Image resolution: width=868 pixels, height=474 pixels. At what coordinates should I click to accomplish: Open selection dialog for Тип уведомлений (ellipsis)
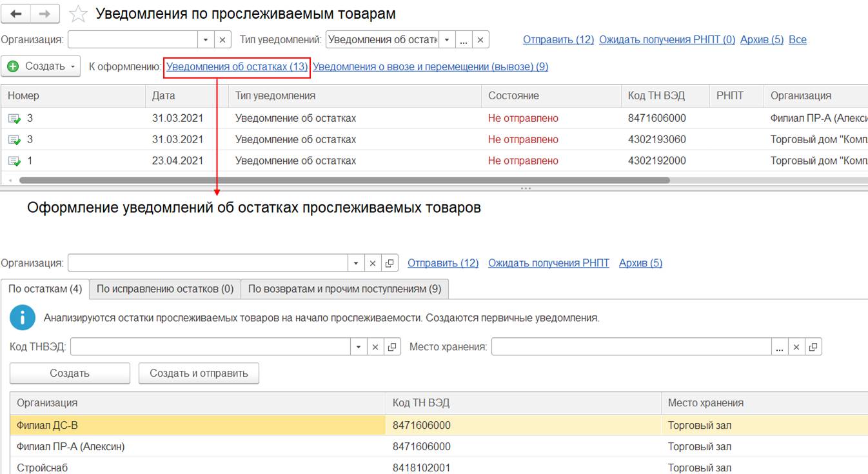[x=464, y=40]
